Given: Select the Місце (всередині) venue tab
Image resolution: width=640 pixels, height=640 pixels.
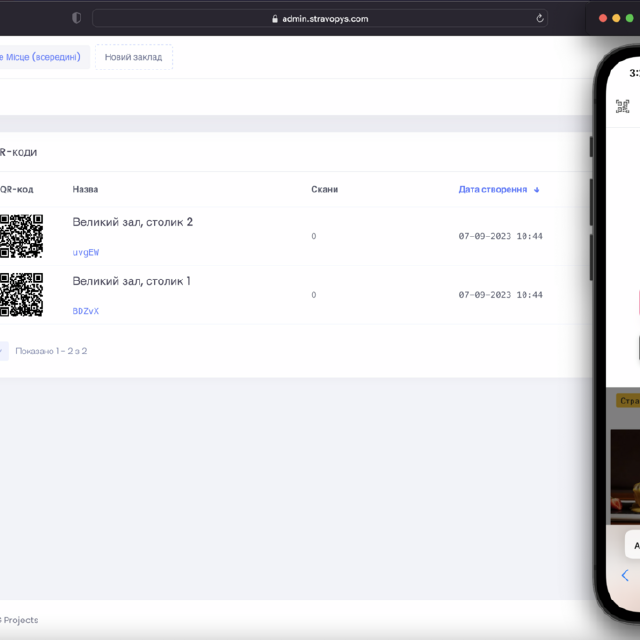Looking at the screenshot, I should pyautogui.click(x=42, y=57).
